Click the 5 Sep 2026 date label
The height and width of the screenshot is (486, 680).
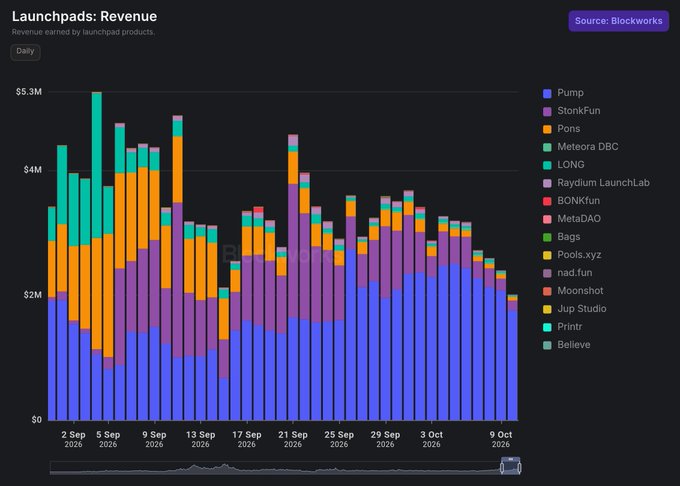click(x=108, y=439)
